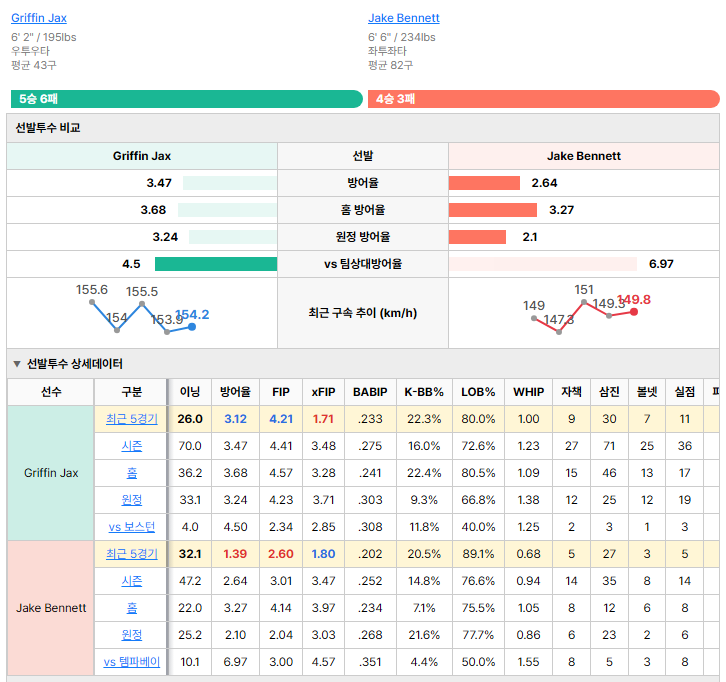This screenshot has width=726, height=682.
Task: Click the 자책 column header
Action: (571, 392)
